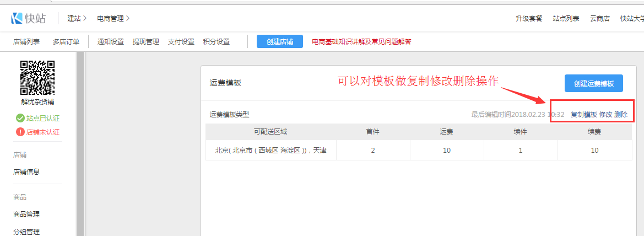Click the 创建运费模板 button
The height and width of the screenshot is (236, 644).
click(593, 83)
